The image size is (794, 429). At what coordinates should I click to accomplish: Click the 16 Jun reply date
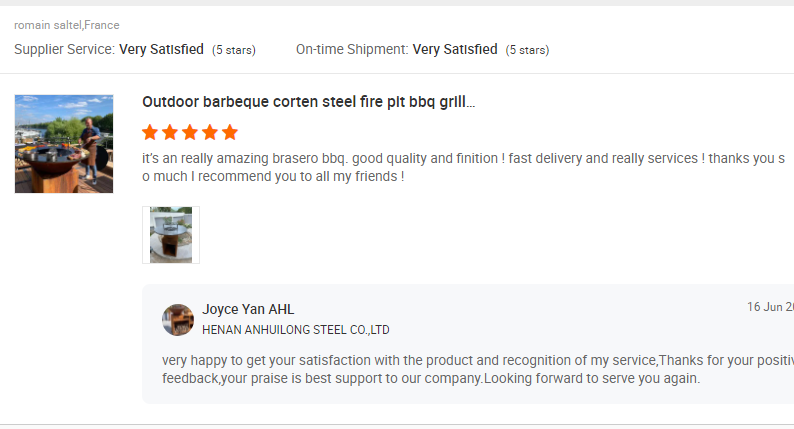tap(770, 307)
